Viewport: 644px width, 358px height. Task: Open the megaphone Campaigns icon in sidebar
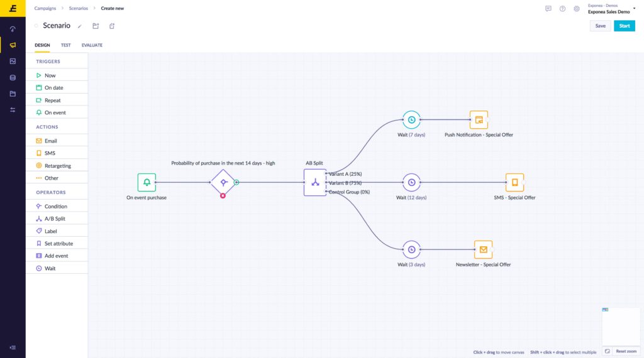[13, 45]
